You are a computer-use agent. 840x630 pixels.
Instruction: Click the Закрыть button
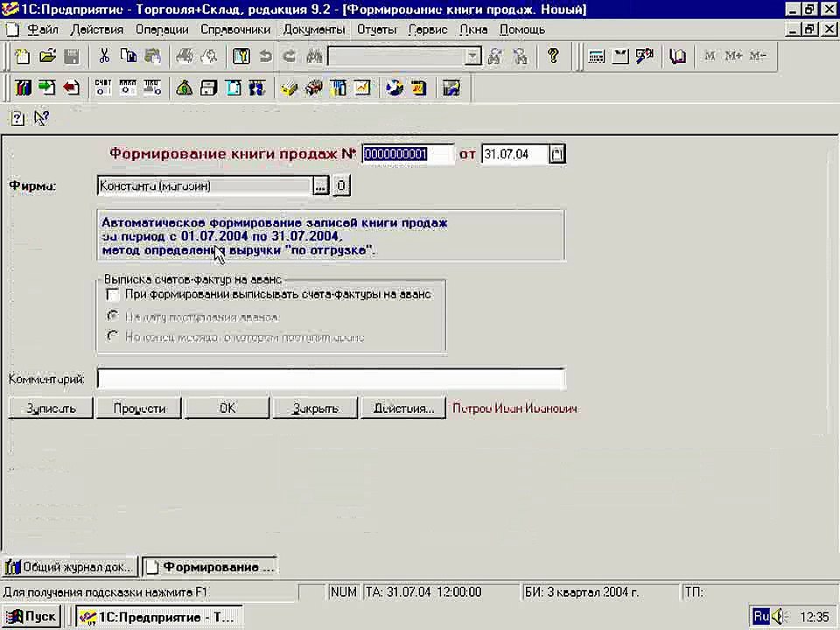point(315,409)
